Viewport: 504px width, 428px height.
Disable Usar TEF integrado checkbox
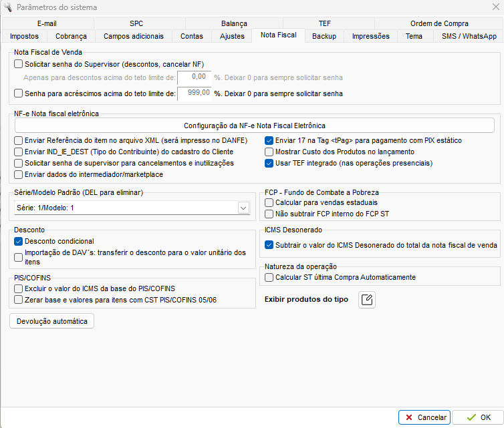coord(269,163)
